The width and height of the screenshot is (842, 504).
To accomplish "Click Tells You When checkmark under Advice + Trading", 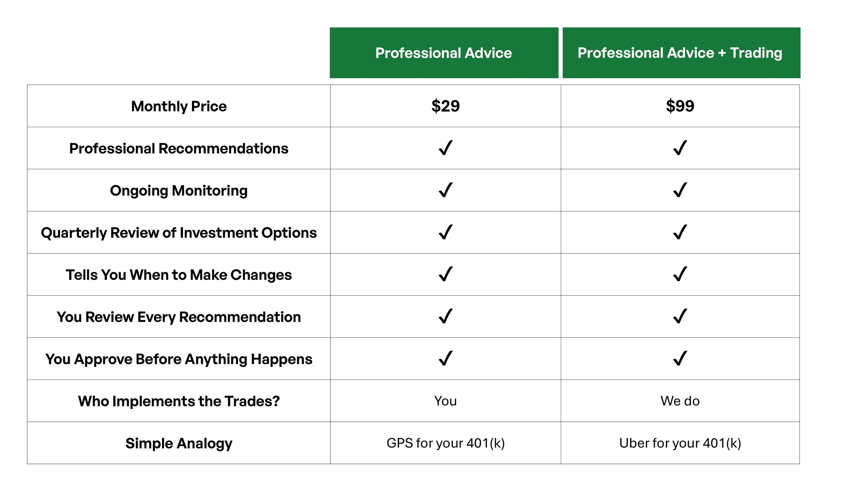I will [x=680, y=274].
